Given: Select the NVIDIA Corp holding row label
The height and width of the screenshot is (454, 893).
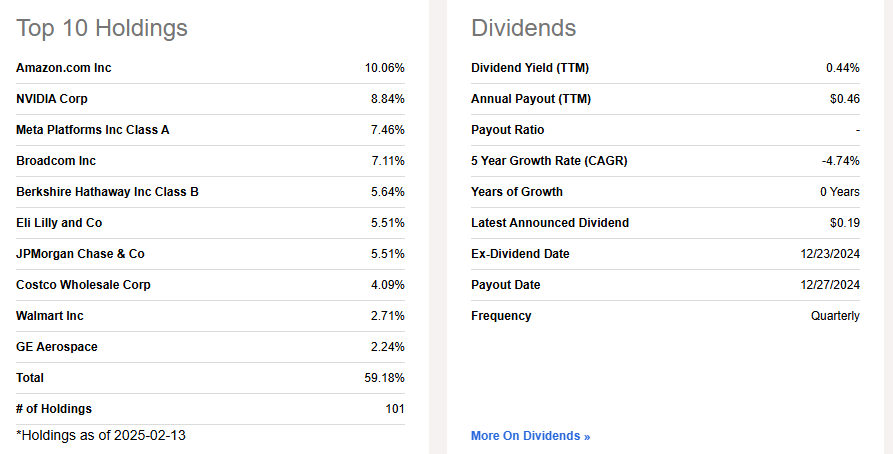Looking at the screenshot, I should point(52,99).
